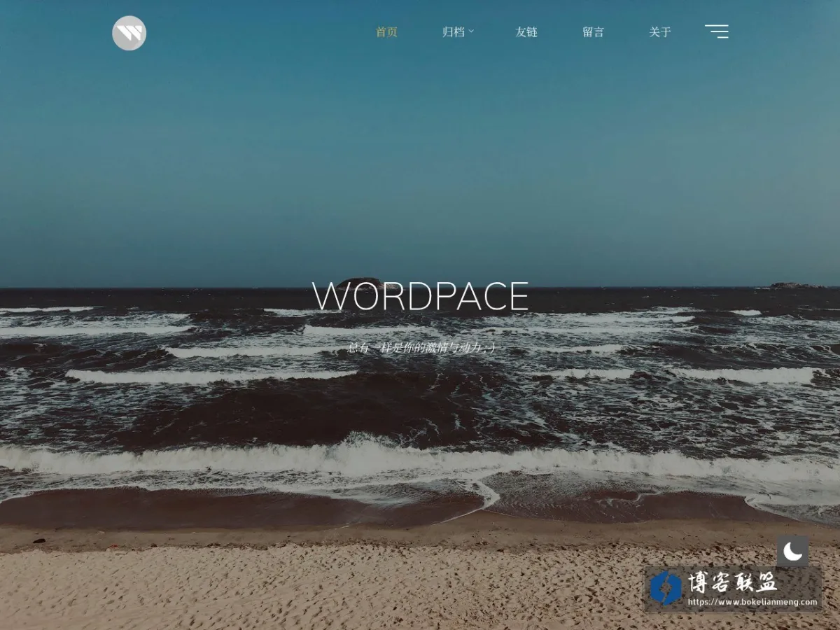Click the blue hexagon 博客联盟 badge icon
The width and height of the screenshot is (840, 630).
point(666,588)
